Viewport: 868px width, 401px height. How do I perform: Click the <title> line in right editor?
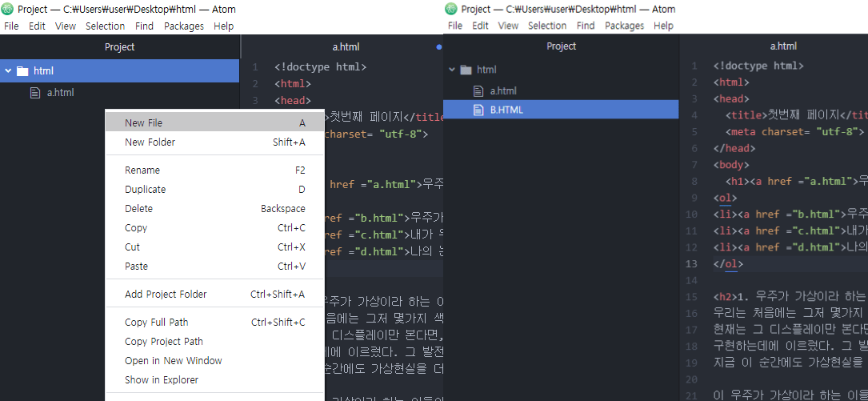[797, 115]
